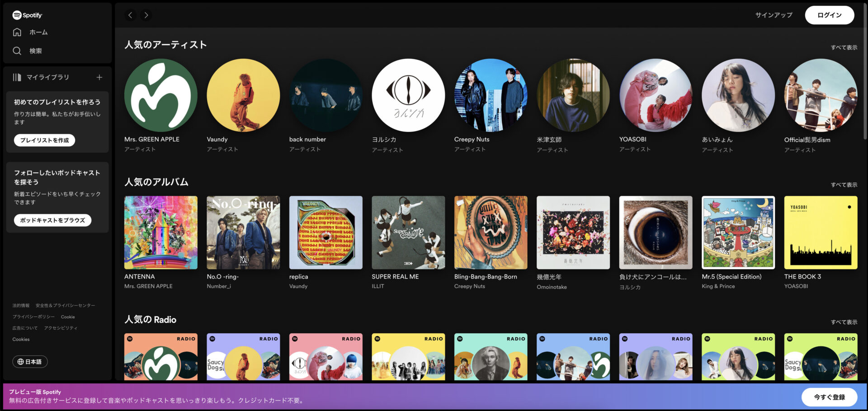Click the 検索 magnifier icon
868x411 pixels.
click(x=17, y=51)
